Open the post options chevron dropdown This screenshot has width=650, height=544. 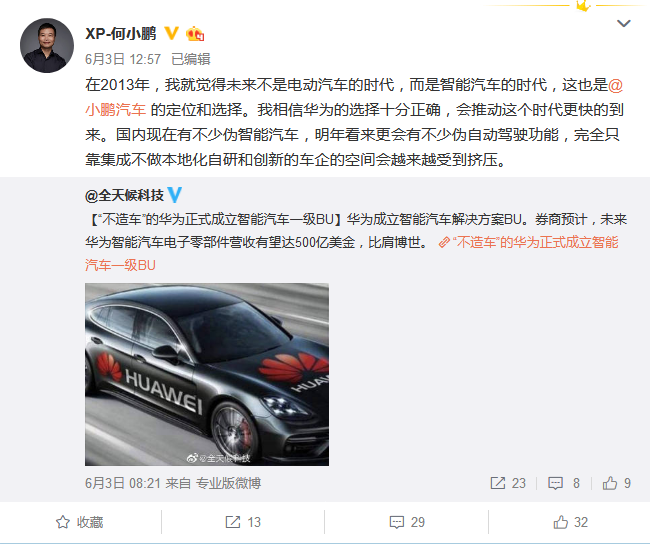[x=623, y=23]
